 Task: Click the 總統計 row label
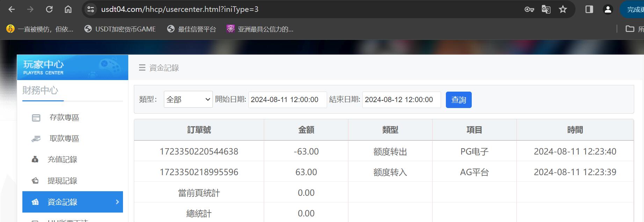click(199, 214)
